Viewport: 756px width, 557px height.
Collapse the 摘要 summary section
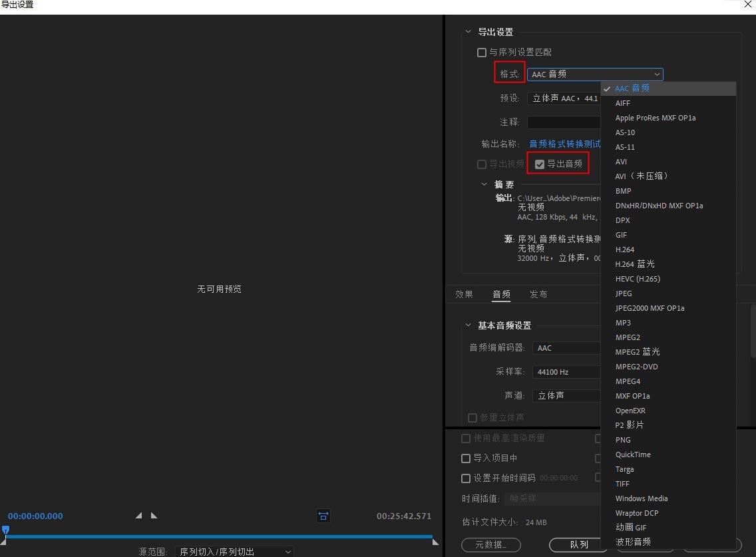pyautogui.click(x=484, y=184)
